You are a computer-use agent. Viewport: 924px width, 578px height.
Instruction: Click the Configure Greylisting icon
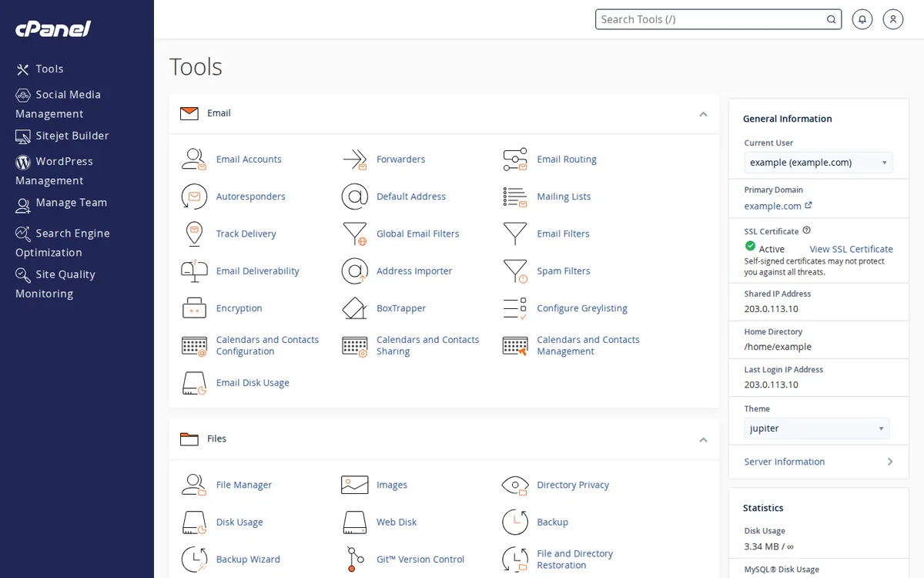tap(514, 308)
